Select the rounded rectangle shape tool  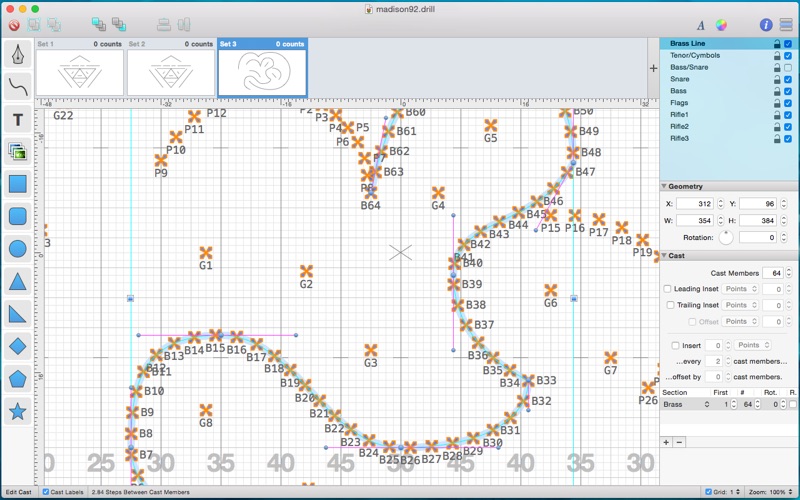[x=18, y=216]
